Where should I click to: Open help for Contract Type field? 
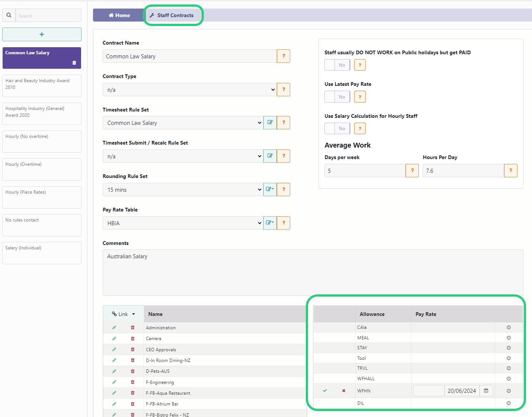(283, 90)
